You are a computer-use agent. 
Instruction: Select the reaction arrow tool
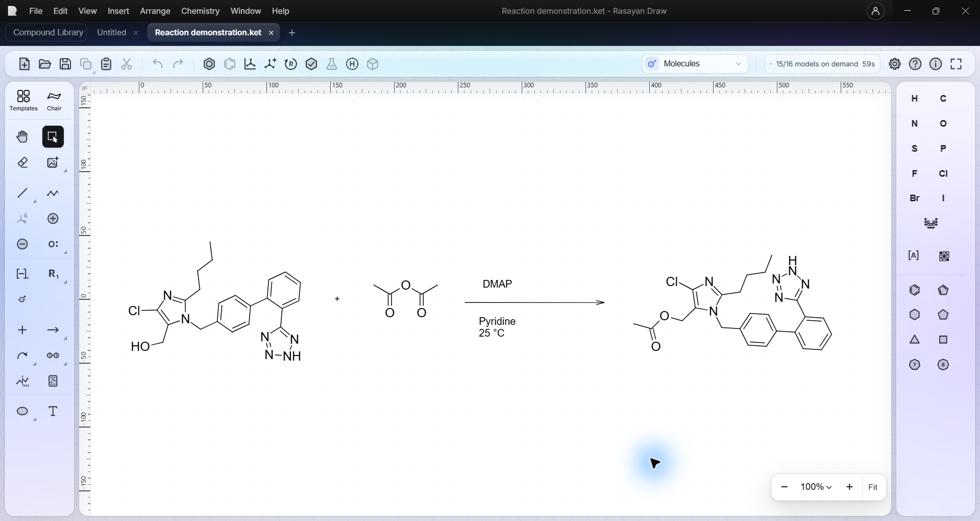pyautogui.click(x=53, y=330)
